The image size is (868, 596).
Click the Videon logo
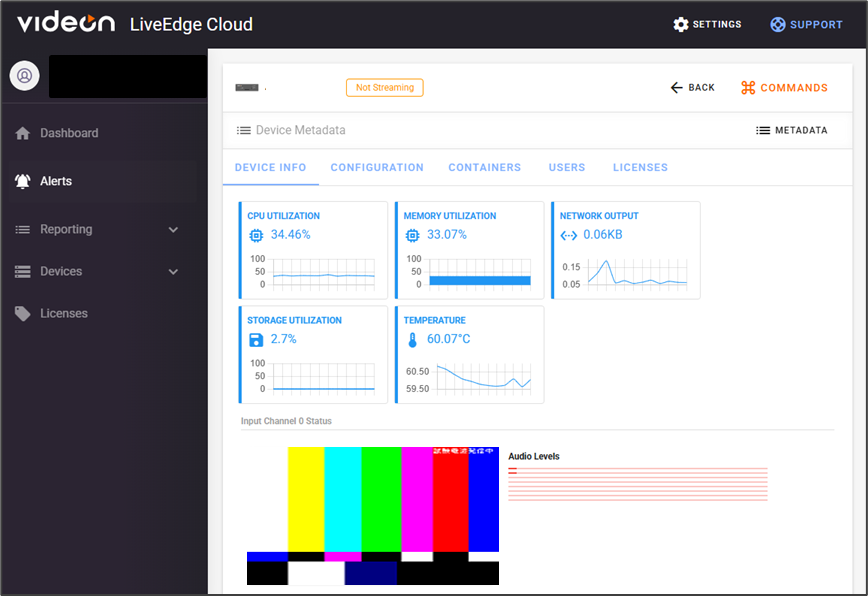pos(65,23)
